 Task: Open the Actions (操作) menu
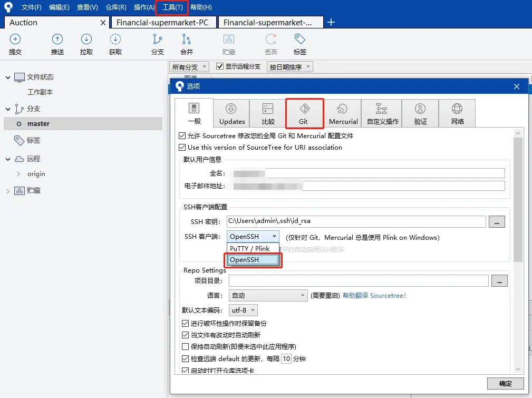coord(144,7)
